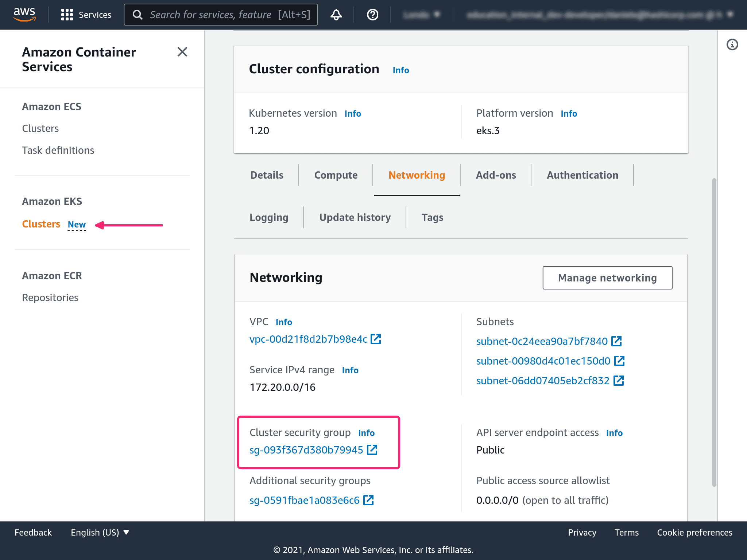Screen dimensions: 747x560
Task: Open external icon for subnet-0c24eea90a7bf7840
Action: pyautogui.click(x=616, y=341)
